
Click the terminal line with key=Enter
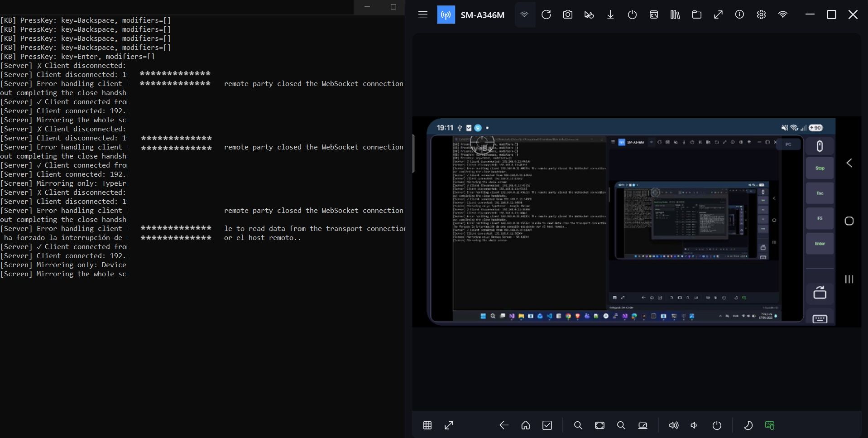click(77, 57)
